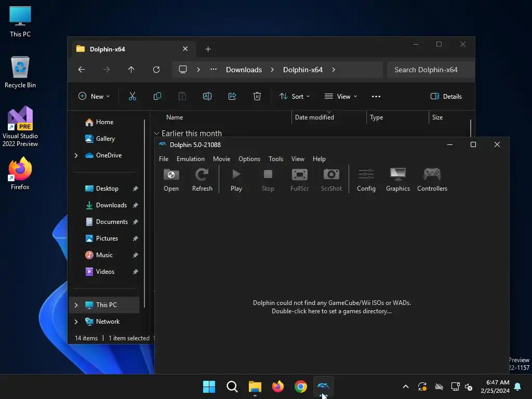Open Dolphin Graphics settings

point(397,180)
